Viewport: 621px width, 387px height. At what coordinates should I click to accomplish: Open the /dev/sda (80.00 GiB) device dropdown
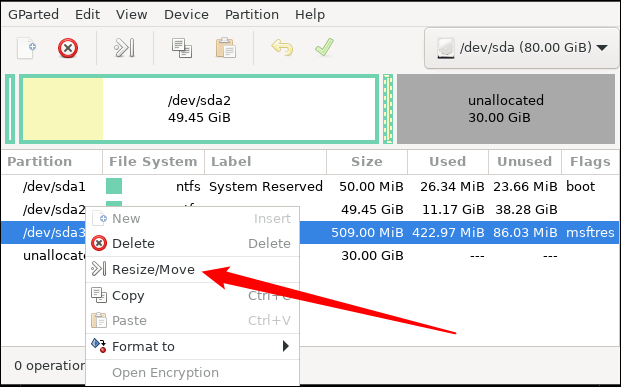pos(521,48)
